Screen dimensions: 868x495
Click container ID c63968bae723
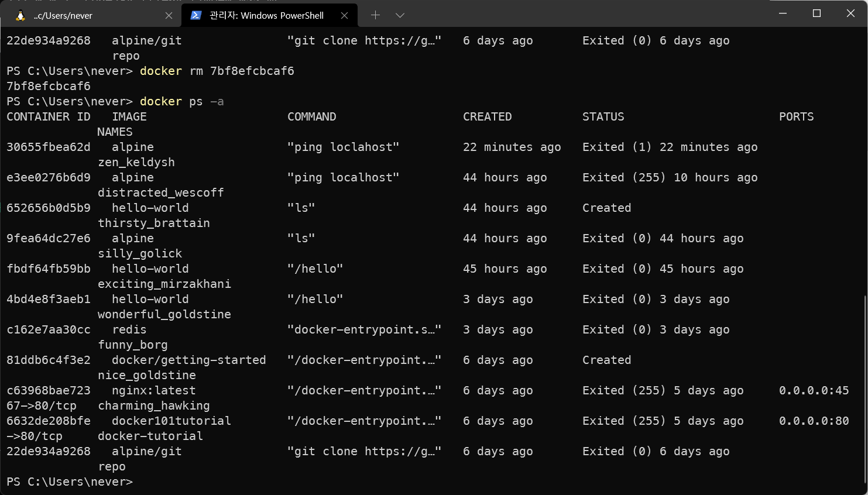tap(49, 390)
